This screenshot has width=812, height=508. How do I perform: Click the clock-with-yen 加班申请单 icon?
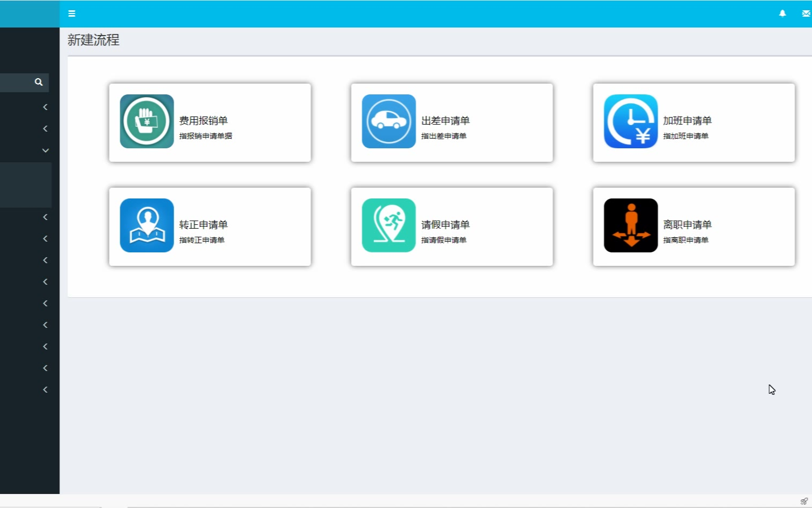tap(630, 121)
